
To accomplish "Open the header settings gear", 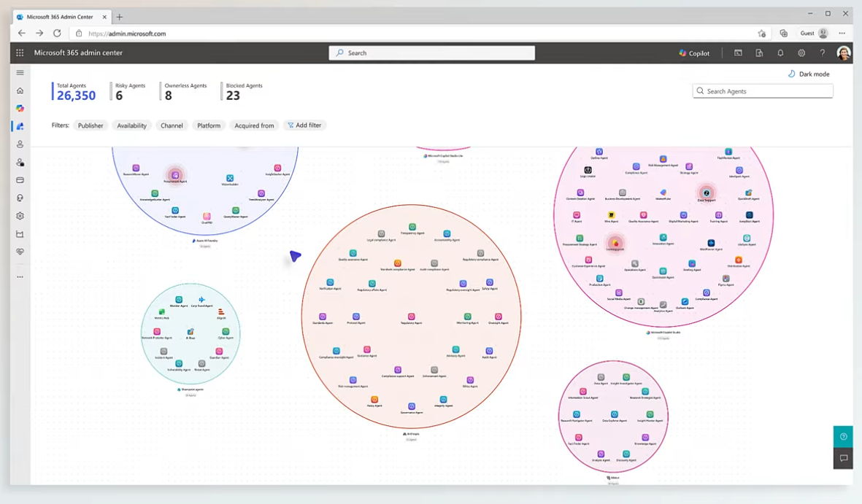I will click(x=801, y=53).
